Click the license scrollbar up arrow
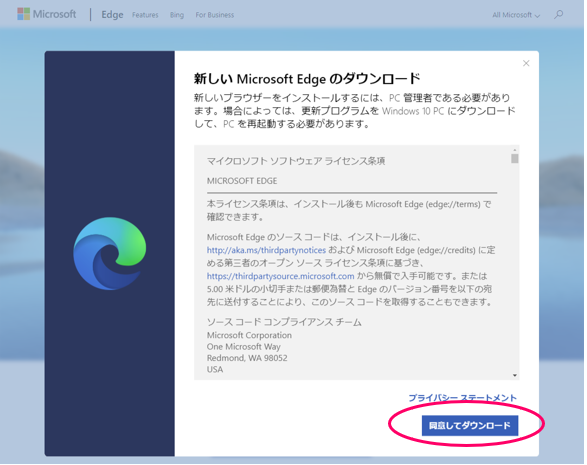 point(515,149)
